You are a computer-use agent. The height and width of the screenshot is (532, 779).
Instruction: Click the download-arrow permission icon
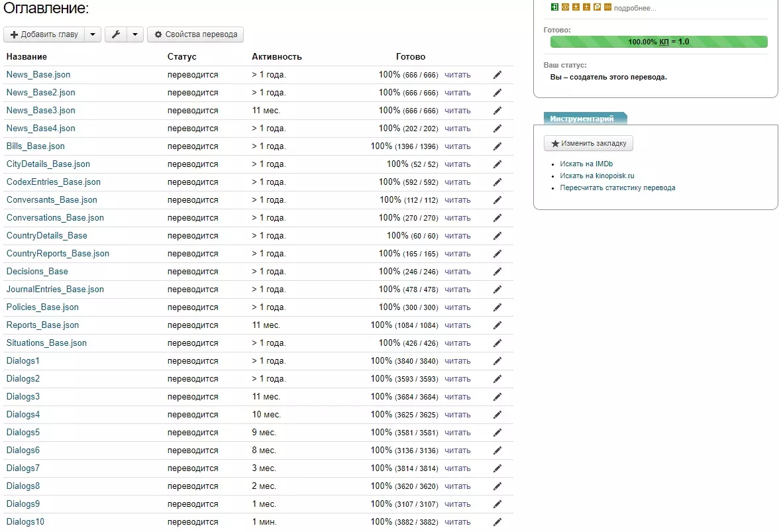click(x=576, y=7)
